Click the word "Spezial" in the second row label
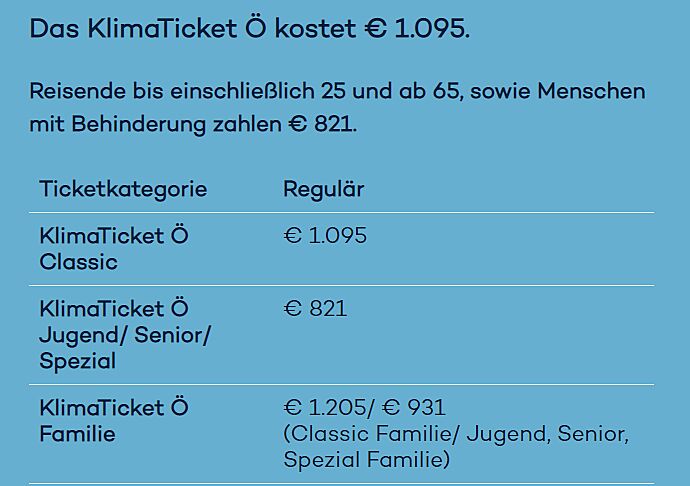690x486 pixels. 77,361
